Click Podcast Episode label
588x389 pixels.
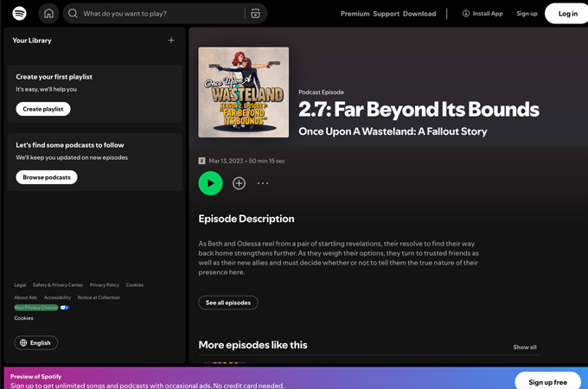(321, 92)
